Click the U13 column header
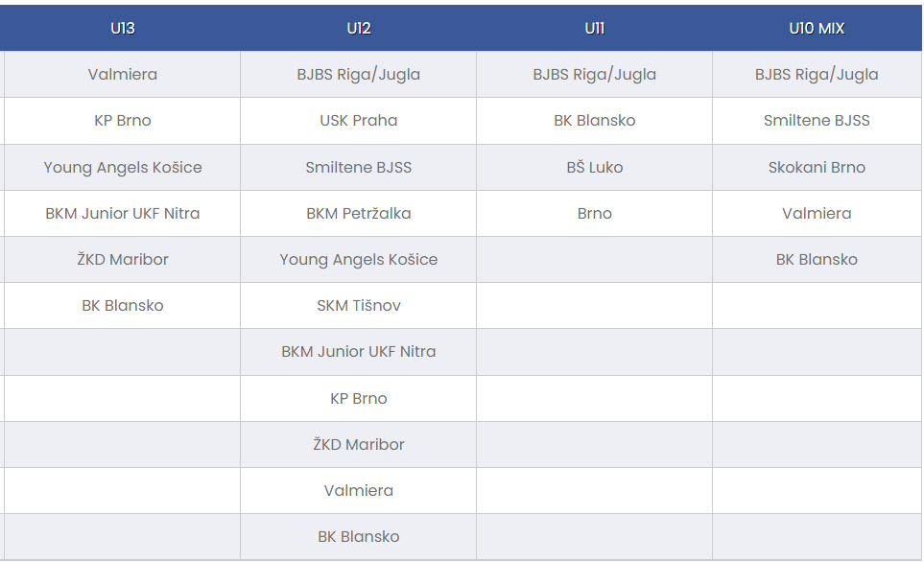 (x=123, y=28)
